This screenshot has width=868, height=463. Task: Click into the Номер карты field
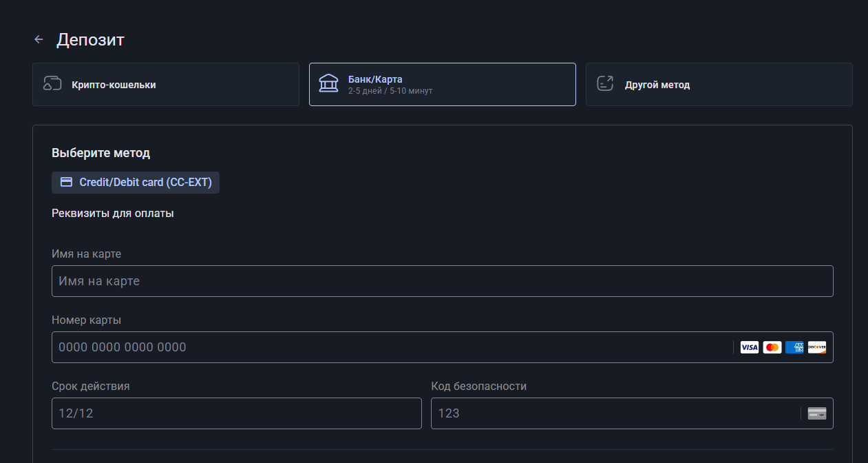click(x=443, y=347)
